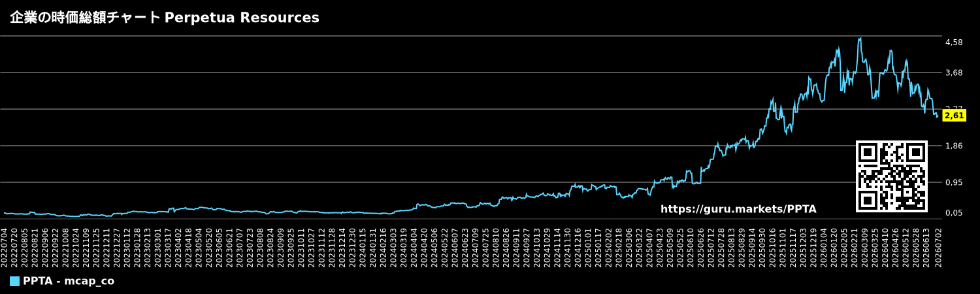Click the chart title 'Perpetua Resources'

tap(242, 18)
